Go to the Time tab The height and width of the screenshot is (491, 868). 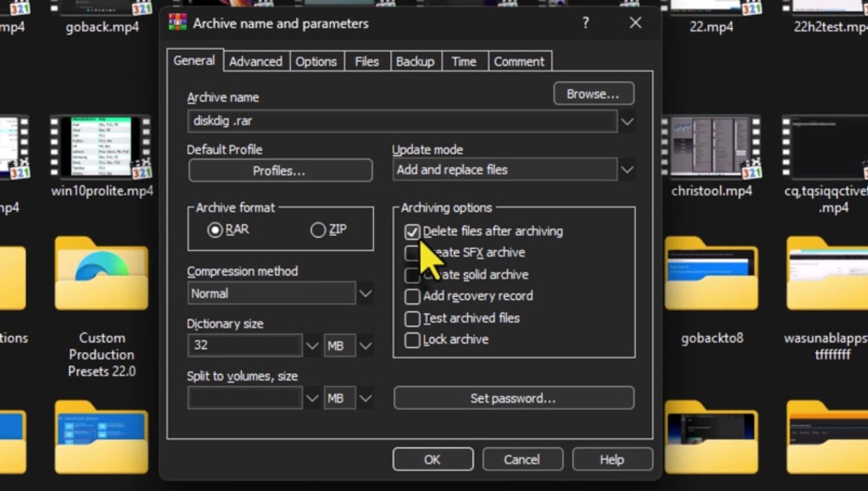point(463,61)
